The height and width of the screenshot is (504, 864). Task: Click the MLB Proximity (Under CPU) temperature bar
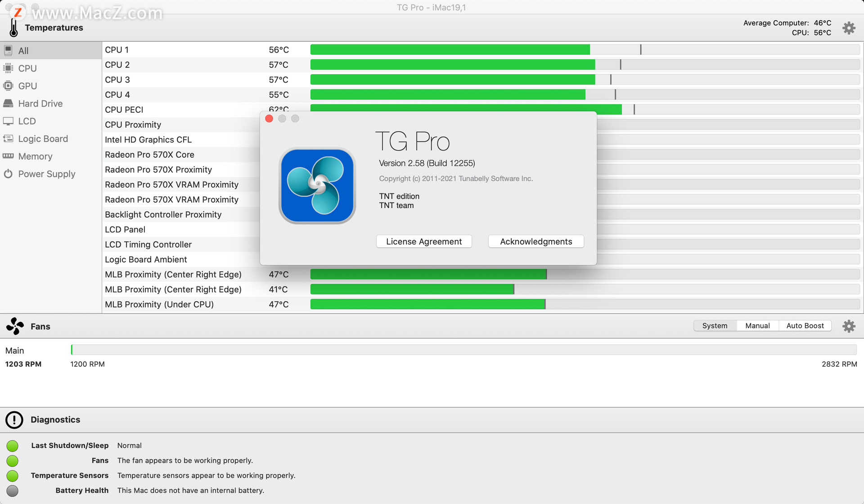585,304
